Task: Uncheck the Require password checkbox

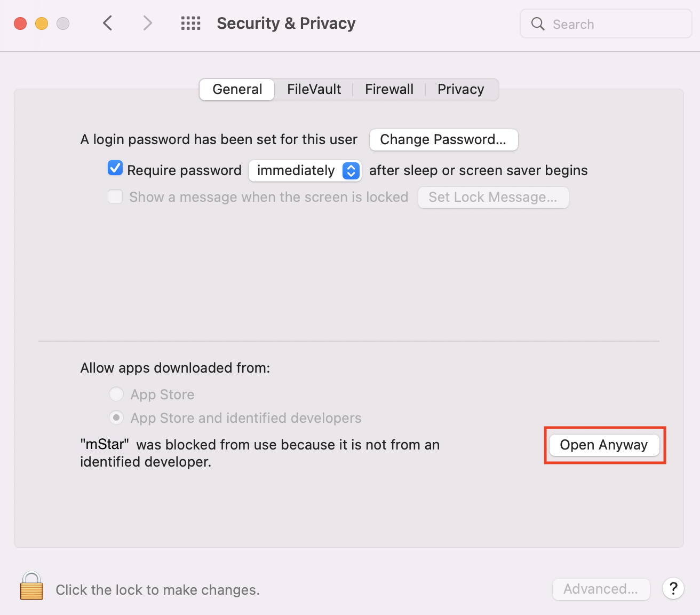Action: pyautogui.click(x=115, y=169)
